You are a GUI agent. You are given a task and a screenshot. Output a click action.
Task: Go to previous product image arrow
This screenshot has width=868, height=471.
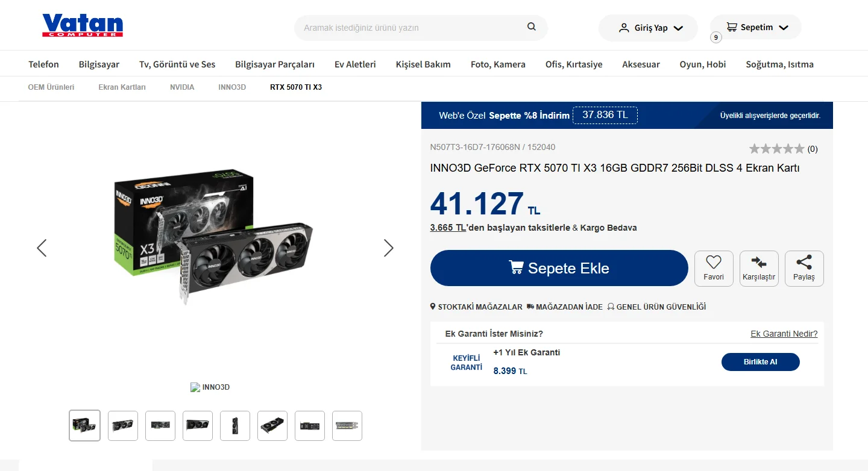click(42, 248)
